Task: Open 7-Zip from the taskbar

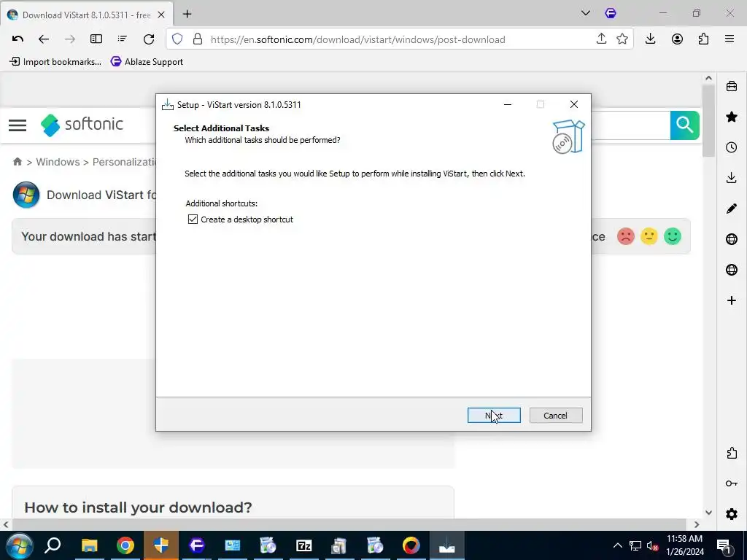Action: 304,545
